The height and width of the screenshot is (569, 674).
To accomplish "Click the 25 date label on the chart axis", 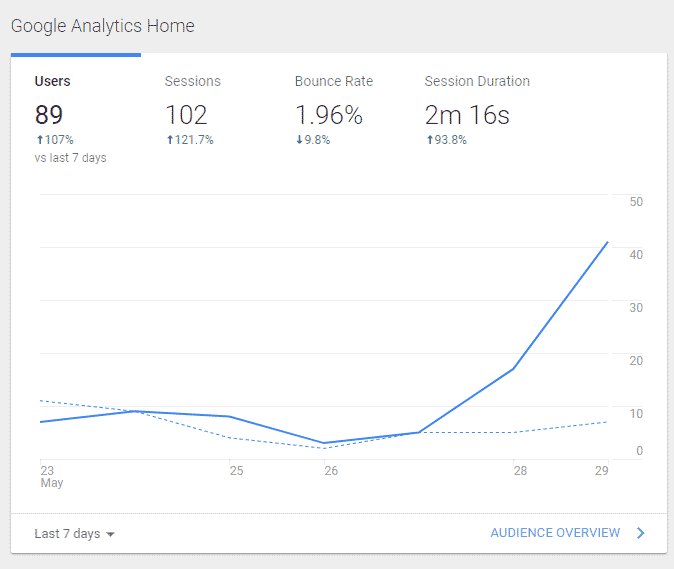I will point(236,471).
